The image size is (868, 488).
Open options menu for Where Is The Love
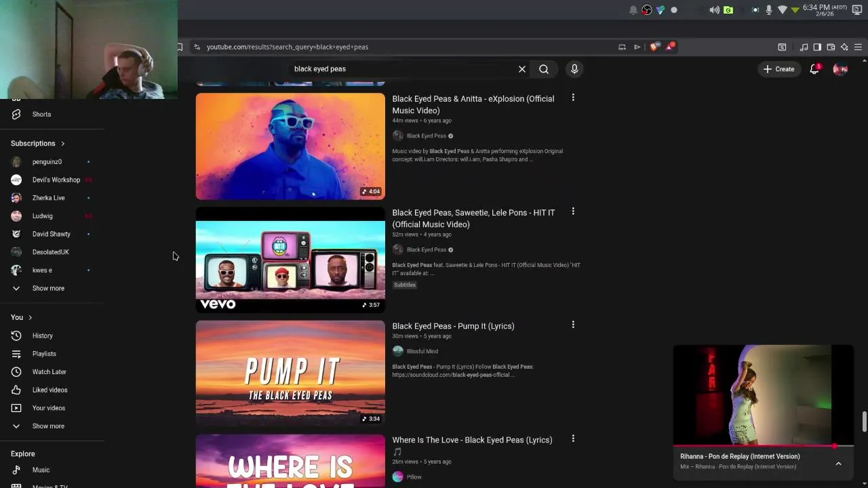point(573,439)
